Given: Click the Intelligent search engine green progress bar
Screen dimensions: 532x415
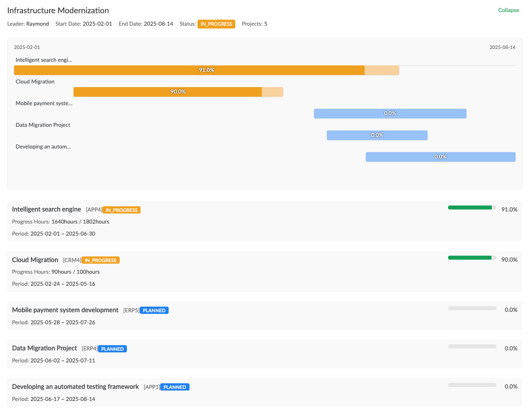Looking at the screenshot, I should coord(470,207).
